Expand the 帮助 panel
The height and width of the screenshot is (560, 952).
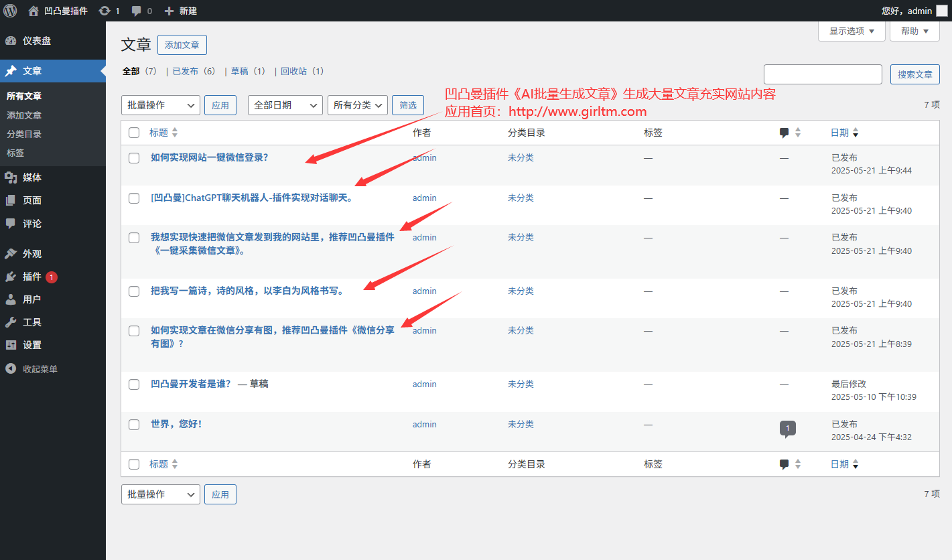914,31
